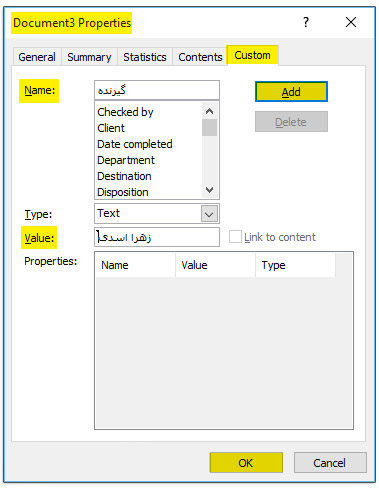Close the Document3 Properties dialog
379x488 pixels.
coord(351,22)
